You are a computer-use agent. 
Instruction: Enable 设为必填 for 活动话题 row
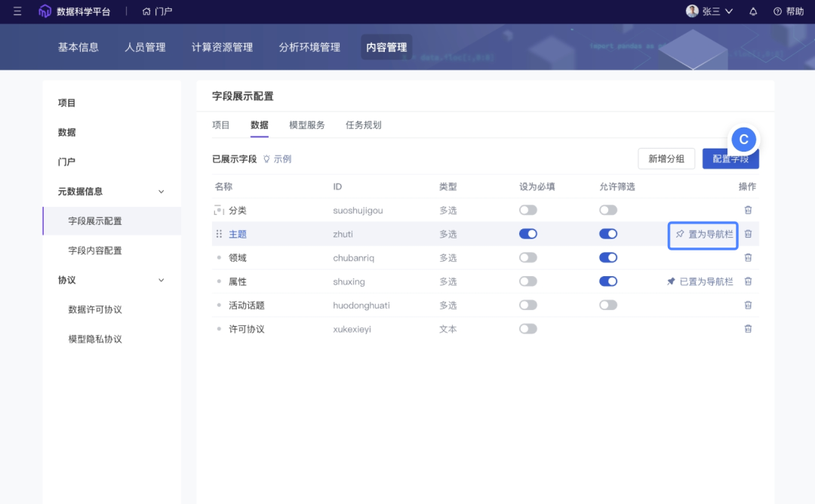pyautogui.click(x=528, y=306)
